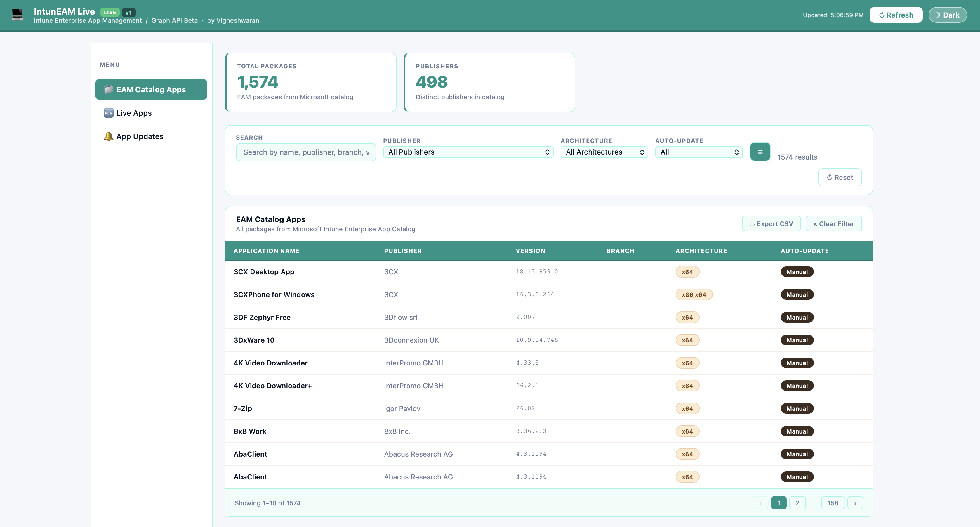This screenshot has width=980, height=527.
Task: Click 3Dflow srl publisher cell
Action: pyautogui.click(x=400, y=317)
